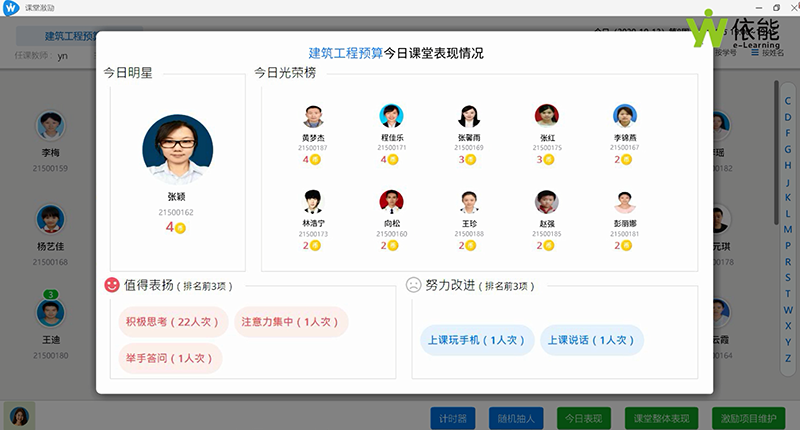Click the 上课说话 (1人次) tag
This screenshot has height=430, width=800.
[x=586, y=340]
